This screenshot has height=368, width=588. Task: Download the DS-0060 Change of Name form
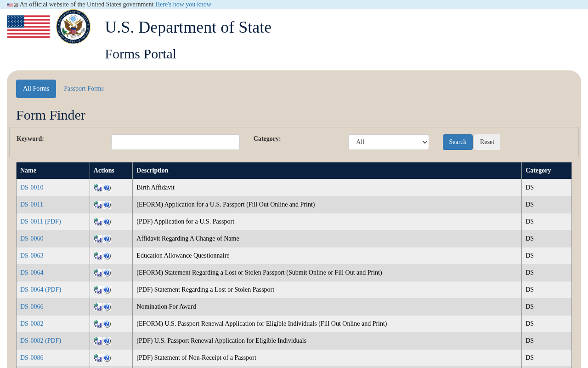[x=98, y=239]
